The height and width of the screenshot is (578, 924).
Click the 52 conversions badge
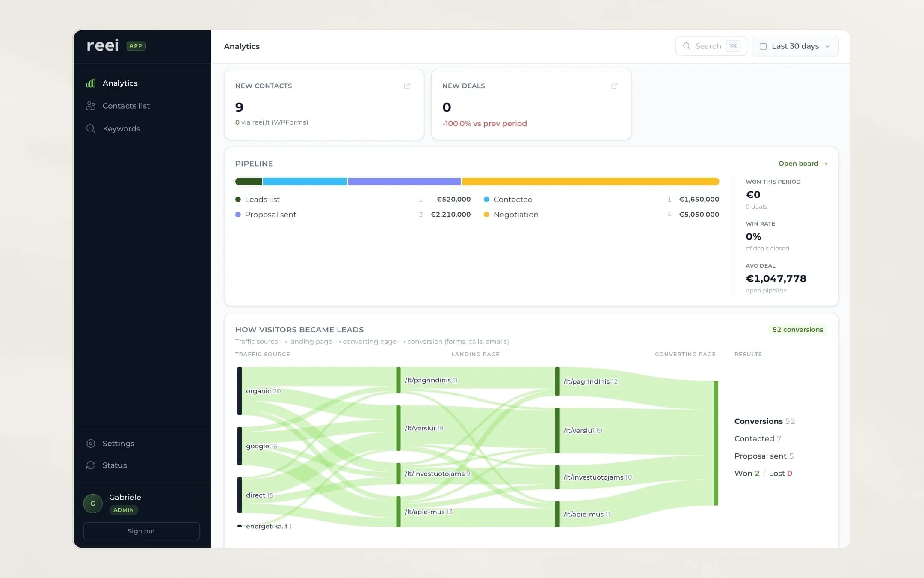pyautogui.click(x=797, y=330)
